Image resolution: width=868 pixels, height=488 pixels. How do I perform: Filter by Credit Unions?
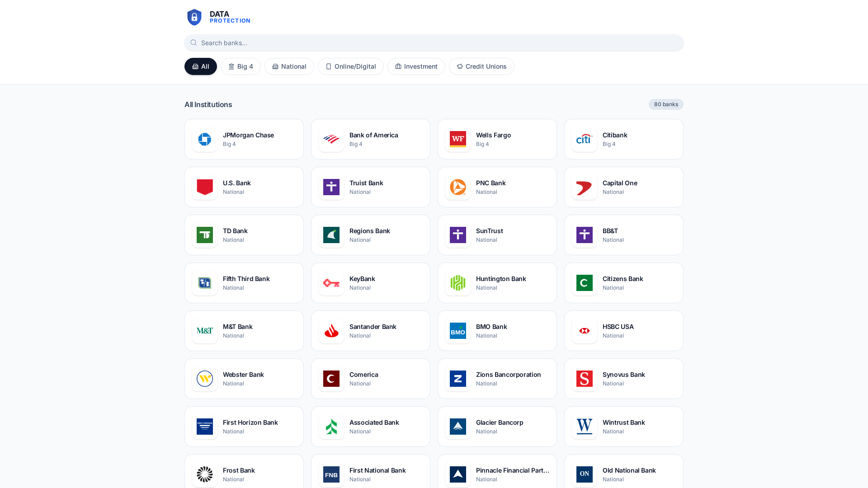(481, 66)
